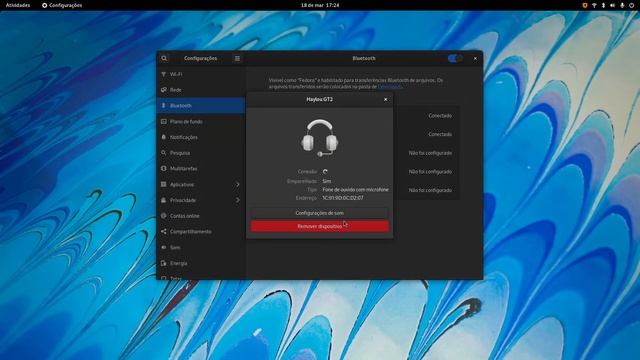Expand the Privacidade submenu chevron

coord(238,200)
